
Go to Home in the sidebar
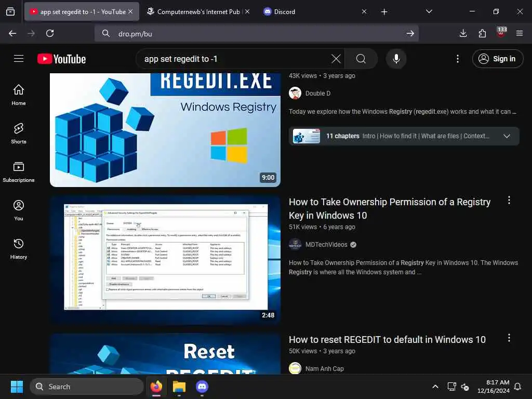[x=19, y=95]
